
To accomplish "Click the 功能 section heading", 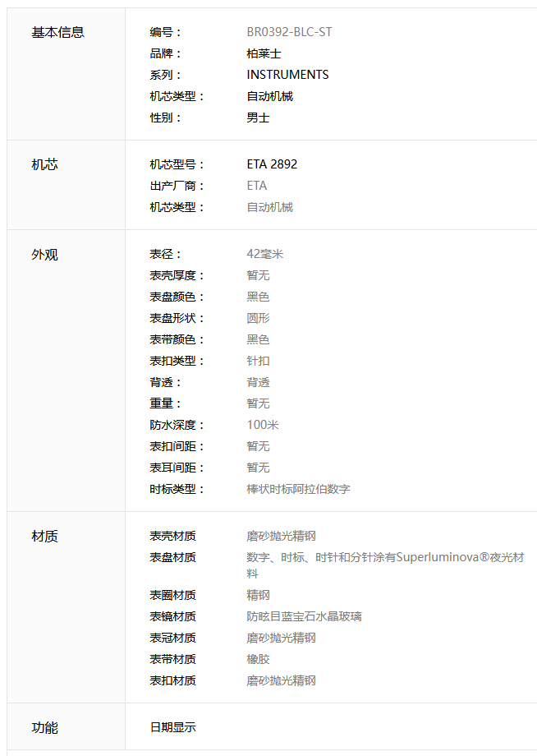I will coord(44,727).
